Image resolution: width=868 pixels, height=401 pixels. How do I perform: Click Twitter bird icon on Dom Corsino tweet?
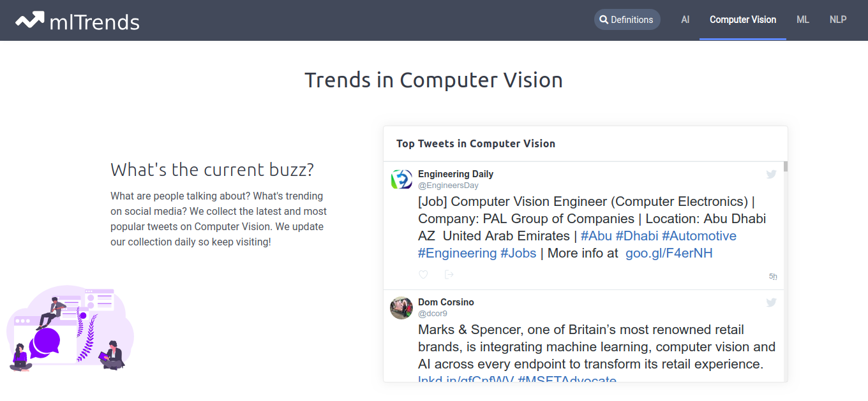(771, 303)
